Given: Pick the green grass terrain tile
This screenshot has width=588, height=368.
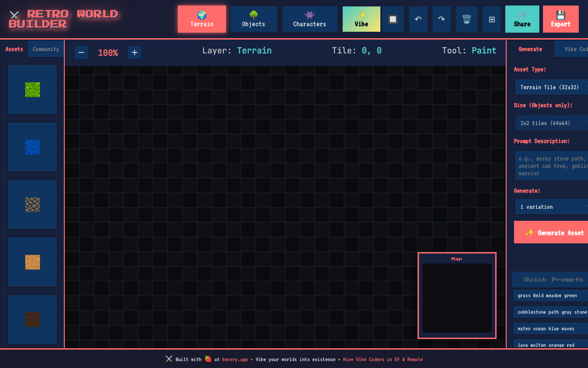Looking at the screenshot, I should click(32, 90).
